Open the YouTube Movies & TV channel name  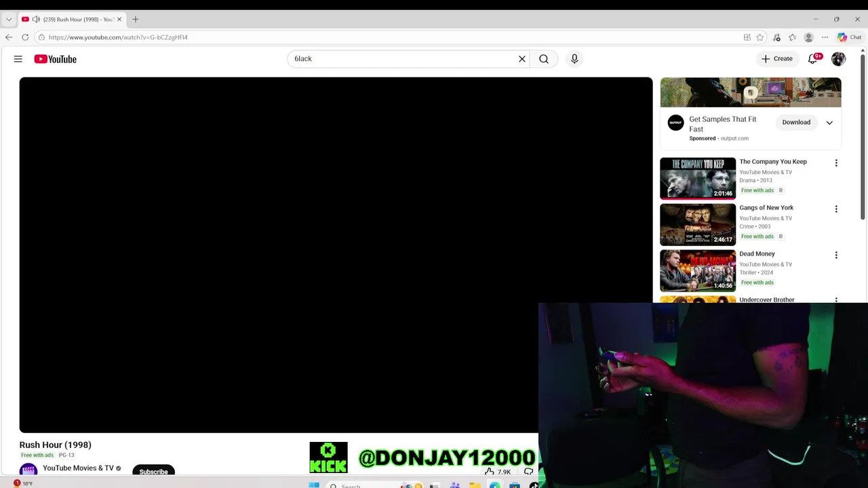click(78, 468)
